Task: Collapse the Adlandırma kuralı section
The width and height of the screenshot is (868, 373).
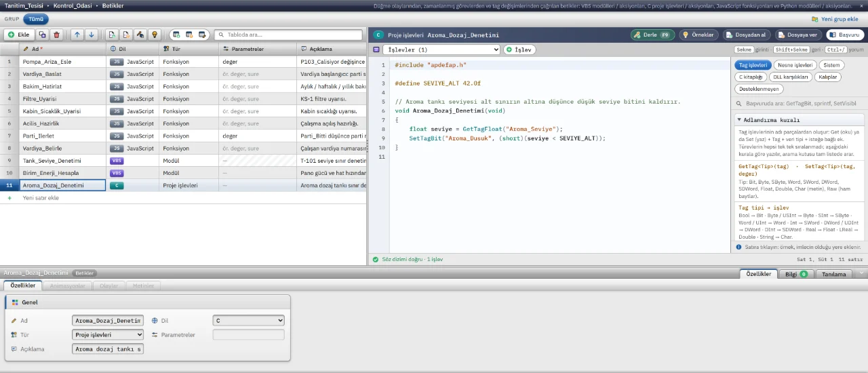Action: [x=799, y=120]
